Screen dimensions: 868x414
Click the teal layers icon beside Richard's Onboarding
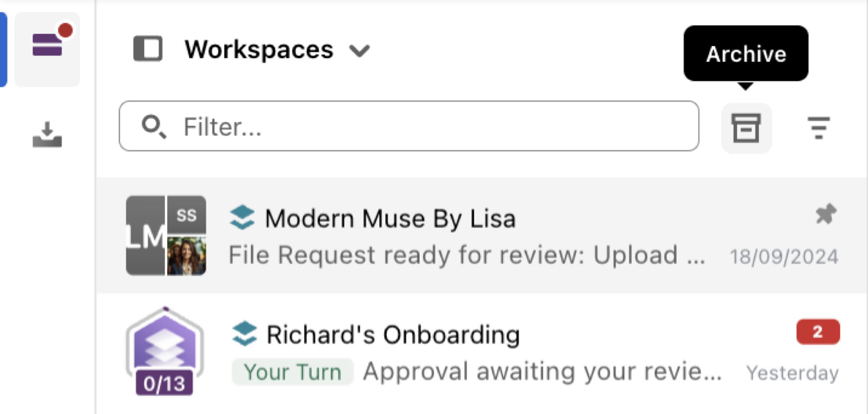click(245, 334)
